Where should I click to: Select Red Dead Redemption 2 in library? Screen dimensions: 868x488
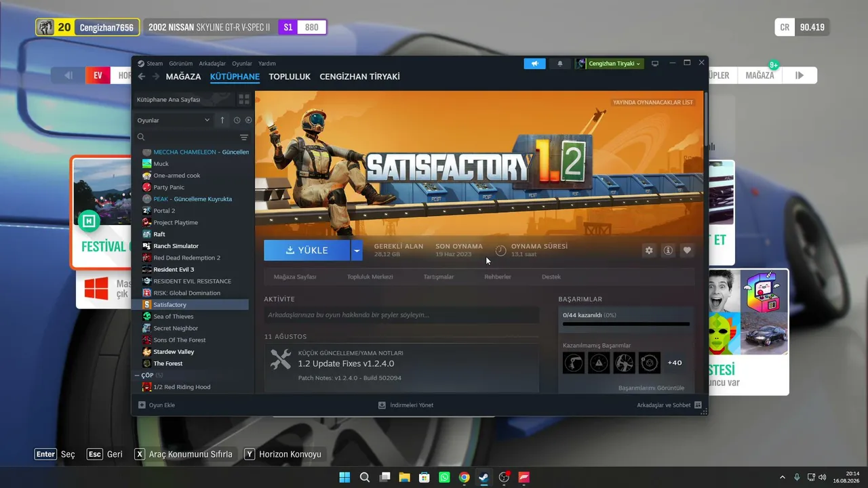186,258
